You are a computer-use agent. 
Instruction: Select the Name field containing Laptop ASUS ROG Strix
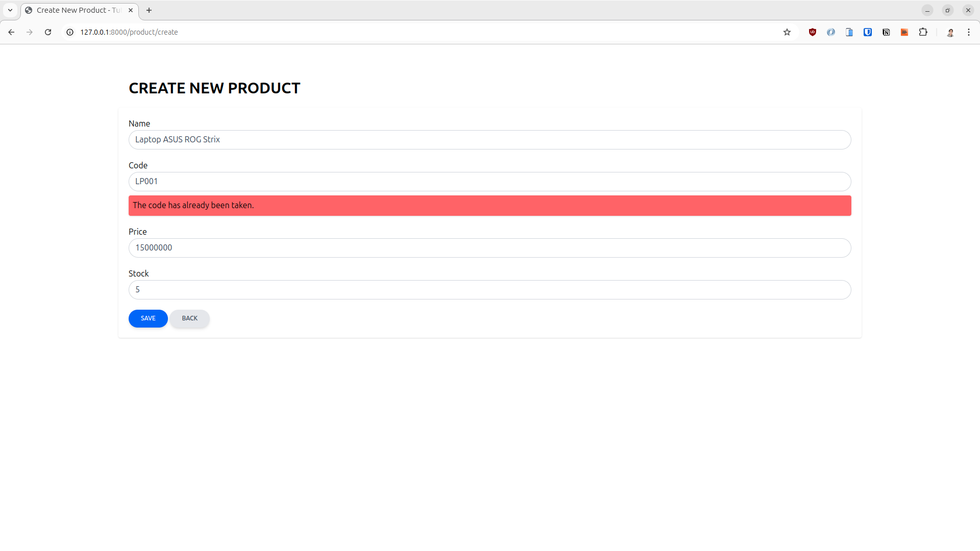coord(489,139)
